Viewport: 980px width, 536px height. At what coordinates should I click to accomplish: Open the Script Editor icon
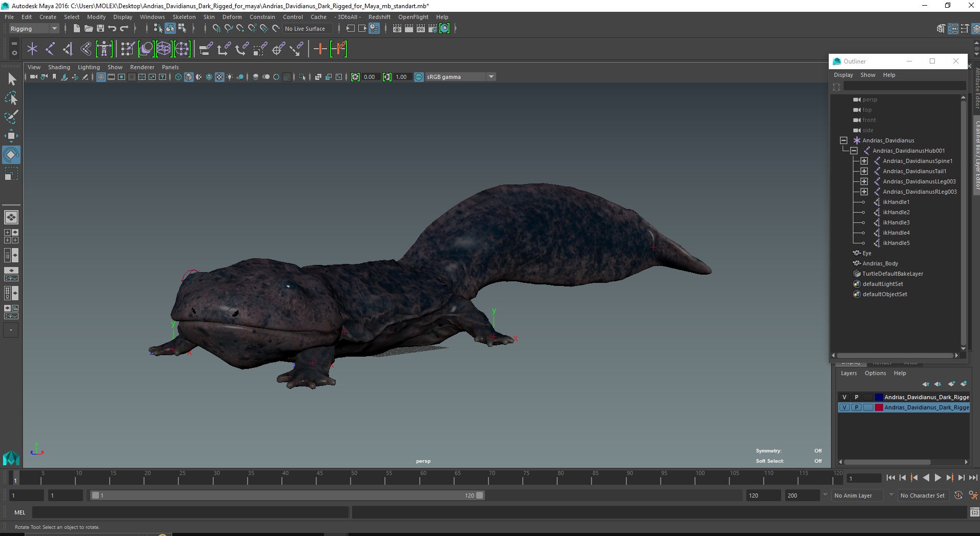pyautogui.click(x=974, y=512)
